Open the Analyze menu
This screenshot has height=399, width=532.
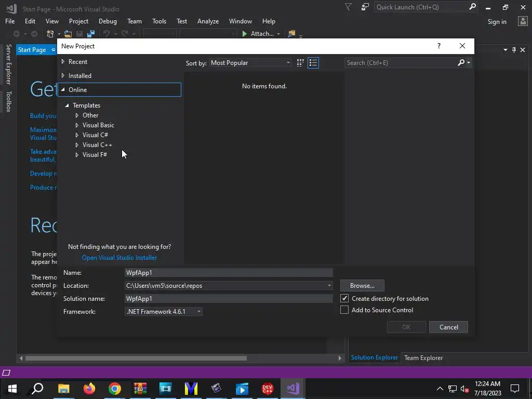[208, 21]
